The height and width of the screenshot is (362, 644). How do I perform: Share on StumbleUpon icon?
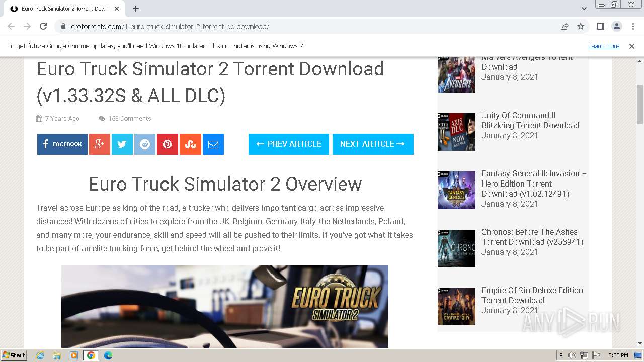click(x=191, y=144)
